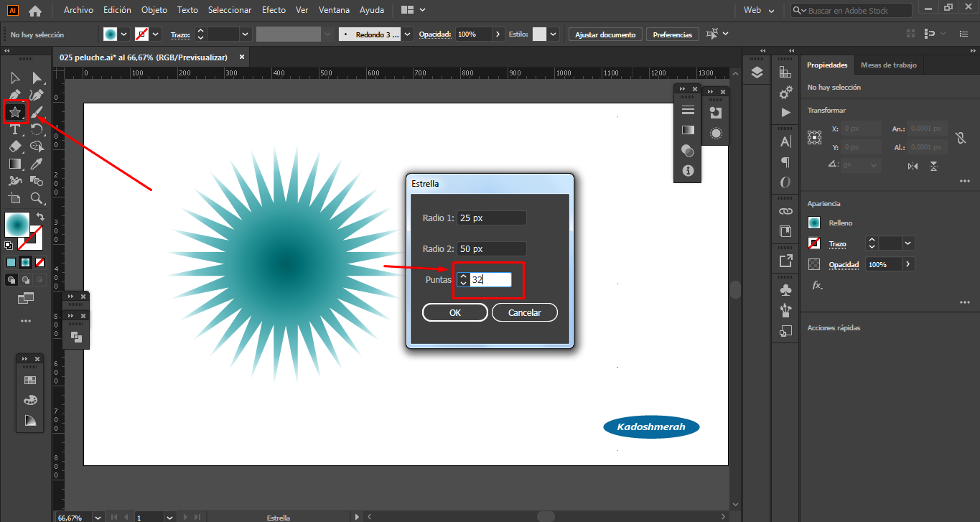Open the Transparency panel icon
The image size is (980, 522).
point(688,150)
